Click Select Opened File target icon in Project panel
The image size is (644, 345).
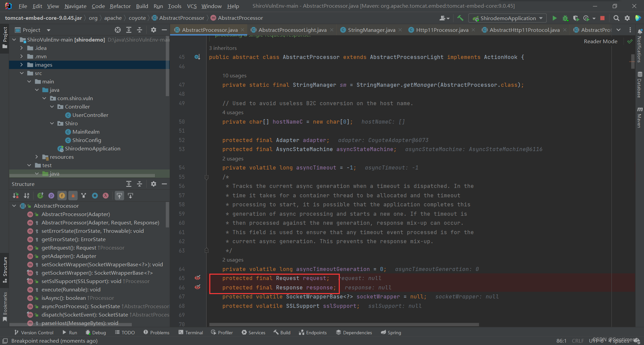point(118,30)
